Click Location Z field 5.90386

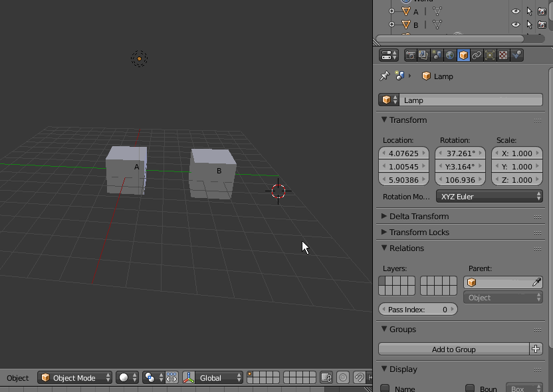point(403,180)
